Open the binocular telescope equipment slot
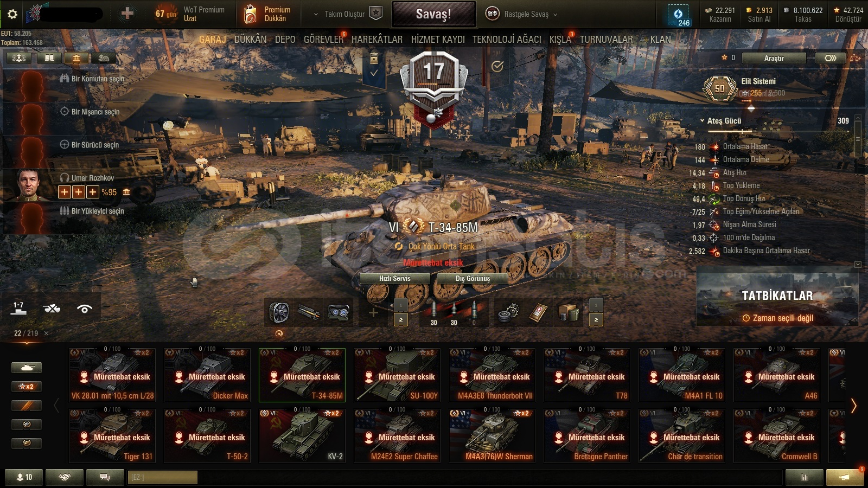Viewport: 868px width, 488px height. coord(339,312)
